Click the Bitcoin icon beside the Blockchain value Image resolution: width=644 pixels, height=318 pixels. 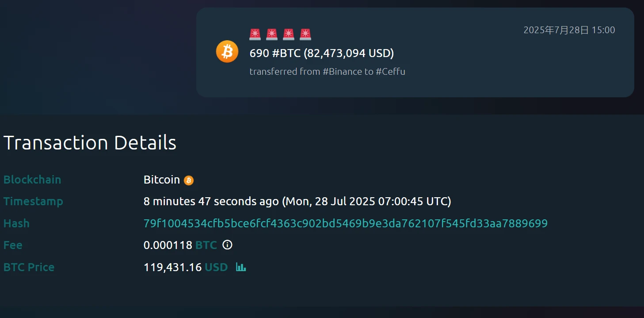[190, 180]
